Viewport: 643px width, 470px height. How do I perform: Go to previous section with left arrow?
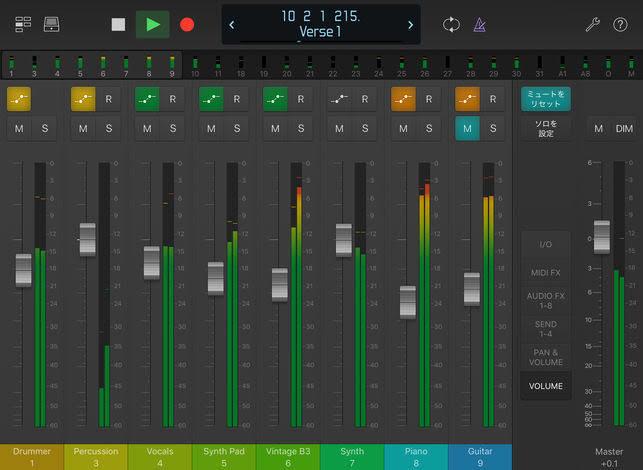[232, 25]
